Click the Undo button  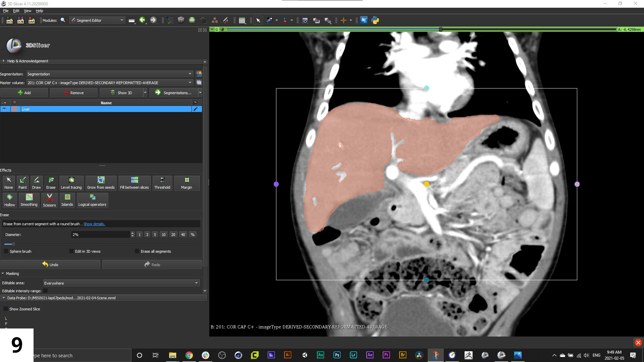tap(50, 265)
